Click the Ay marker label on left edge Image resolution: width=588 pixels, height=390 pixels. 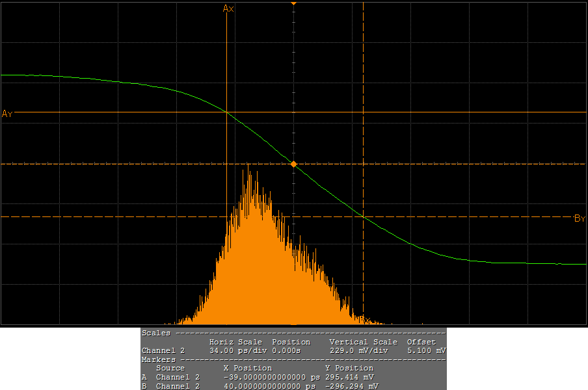coord(7,114)
